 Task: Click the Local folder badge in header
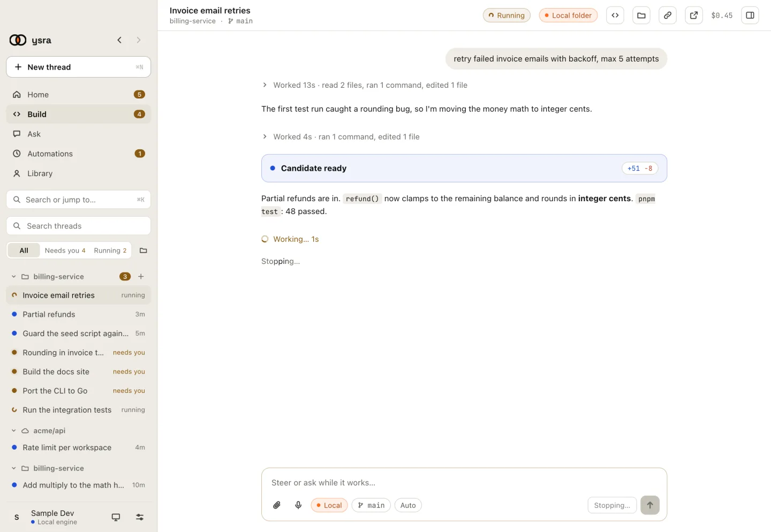(x=568, y=16)
